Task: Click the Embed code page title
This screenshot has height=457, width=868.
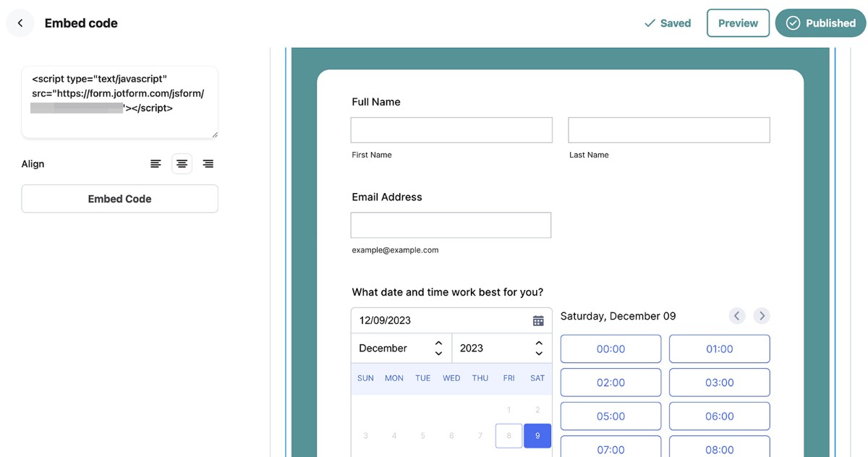Action: [81, 23]
